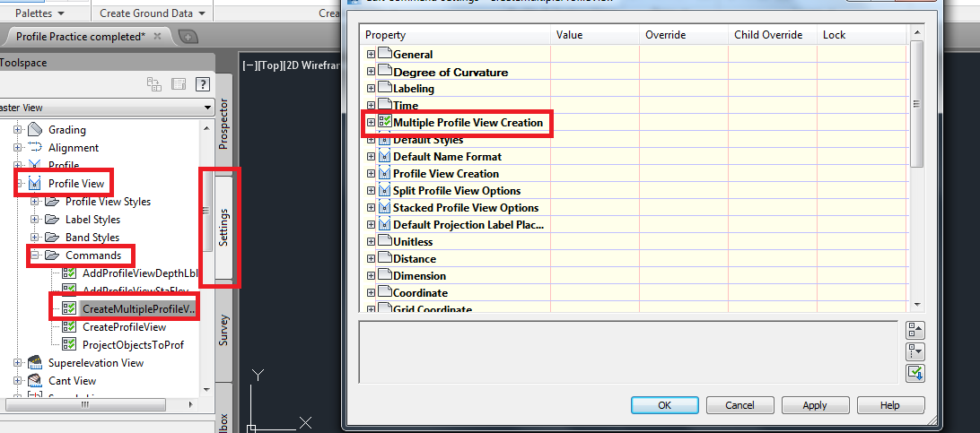
Task: Collapse the Commands folder
Action: tap(35, 255)
